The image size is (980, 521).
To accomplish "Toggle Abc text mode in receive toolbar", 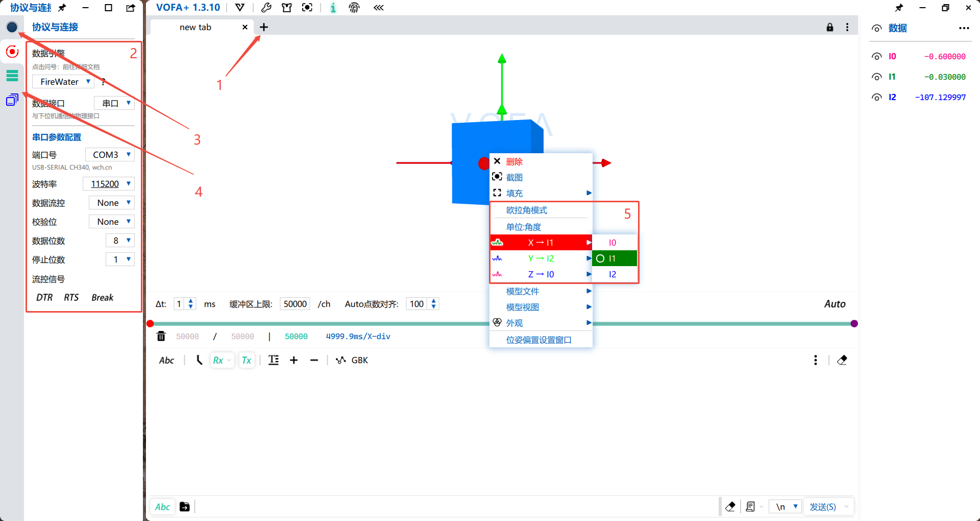I will point(166,360).
